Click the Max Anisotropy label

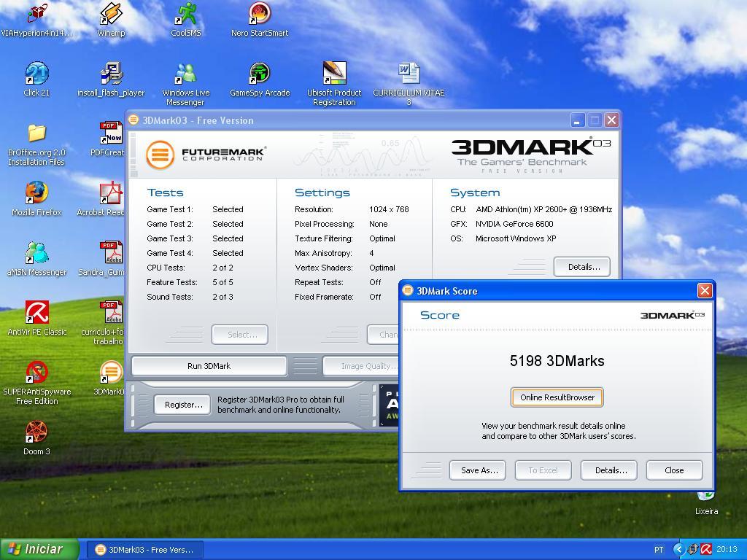[323, 253]
